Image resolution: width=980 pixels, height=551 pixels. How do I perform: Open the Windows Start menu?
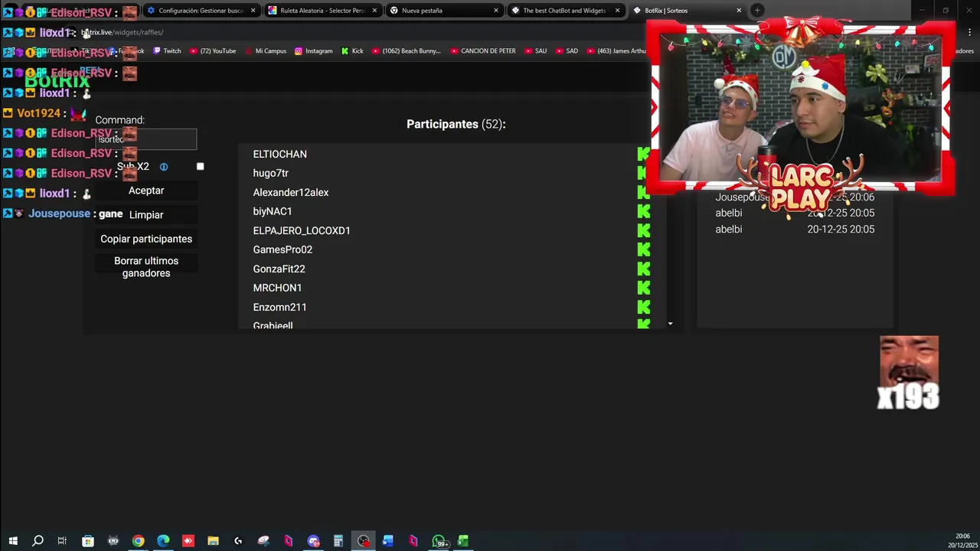click(13, 541)
